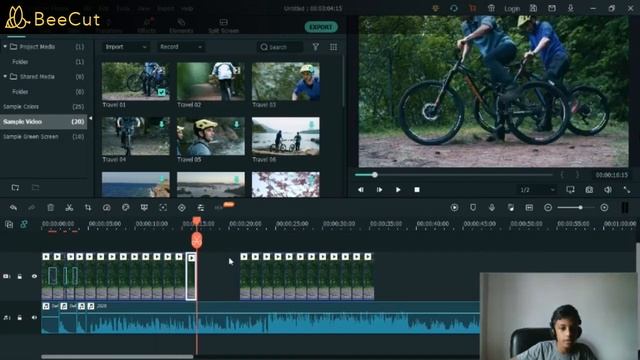The height and width of the screenshot is (360, 640).
Task: Click the audio mixer icon
Action: [x=511, y=208]
